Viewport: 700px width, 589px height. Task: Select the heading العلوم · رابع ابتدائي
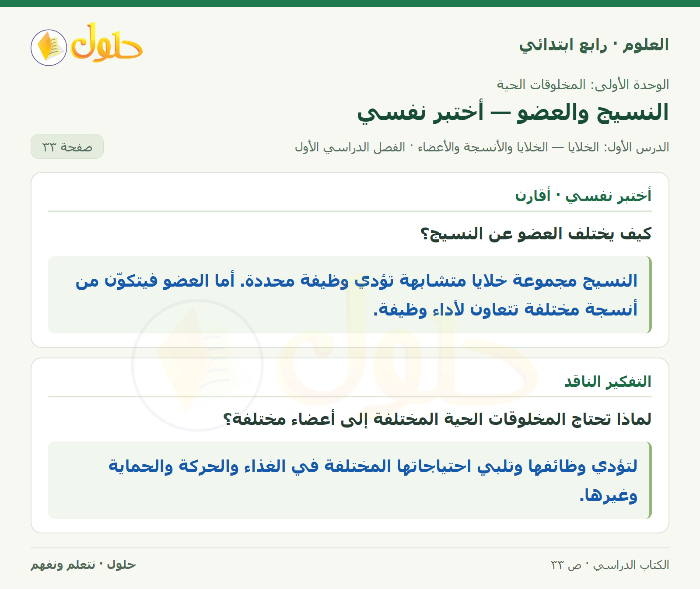[x=594, y=45]
